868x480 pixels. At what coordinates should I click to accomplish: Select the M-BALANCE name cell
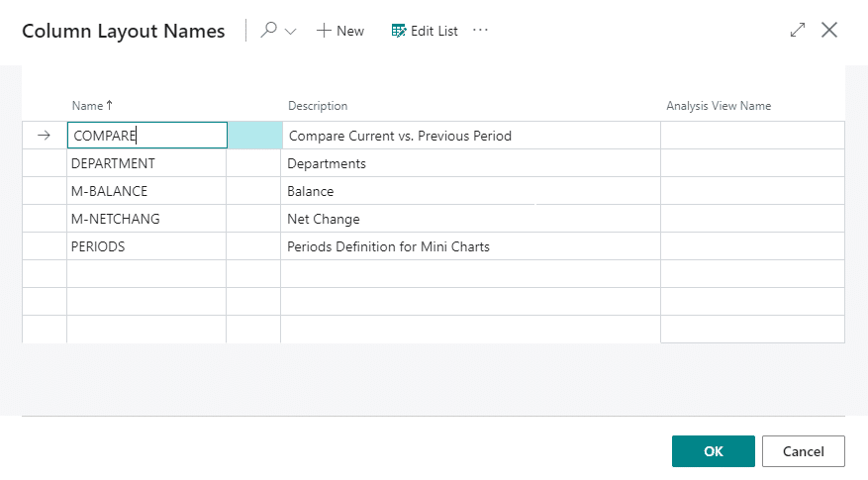[x=146, y=191]
